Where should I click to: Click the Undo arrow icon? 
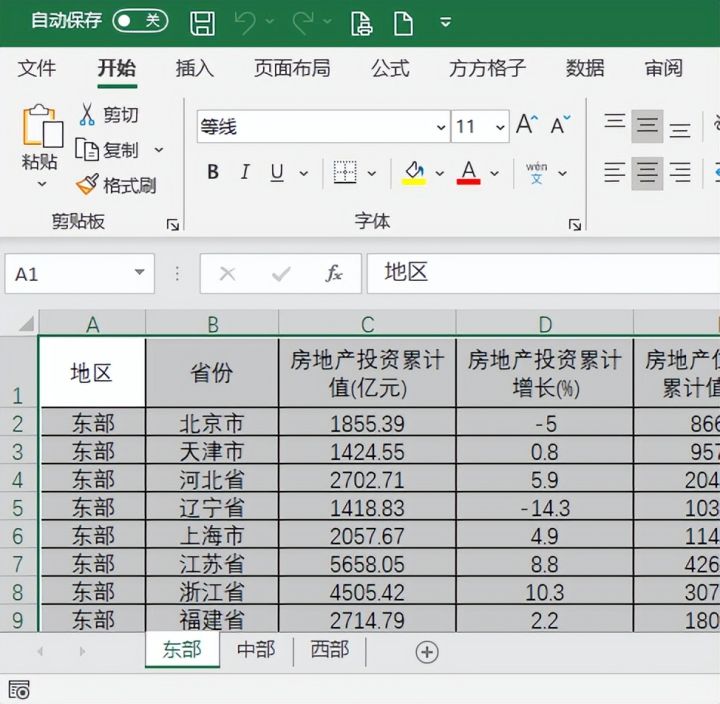click(245, 23)
